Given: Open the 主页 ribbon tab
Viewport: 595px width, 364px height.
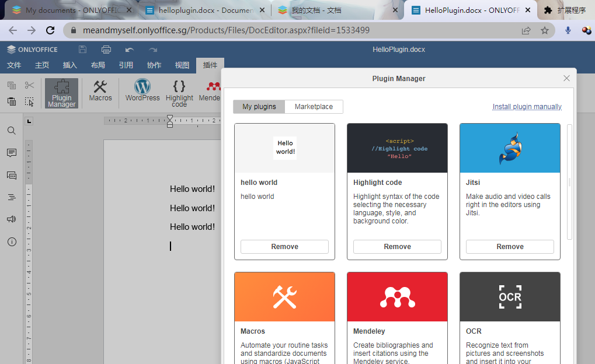Looking at the screenshot, I should (x=42, y=65).
